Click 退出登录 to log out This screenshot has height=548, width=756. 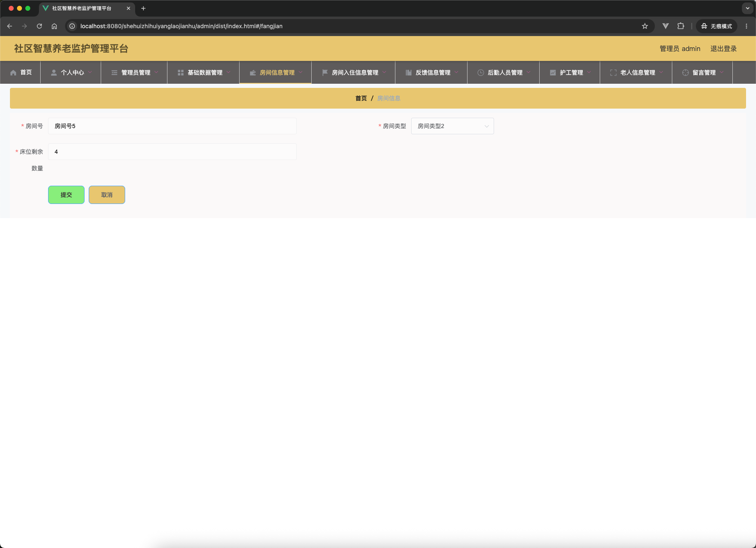click(724, 48)
